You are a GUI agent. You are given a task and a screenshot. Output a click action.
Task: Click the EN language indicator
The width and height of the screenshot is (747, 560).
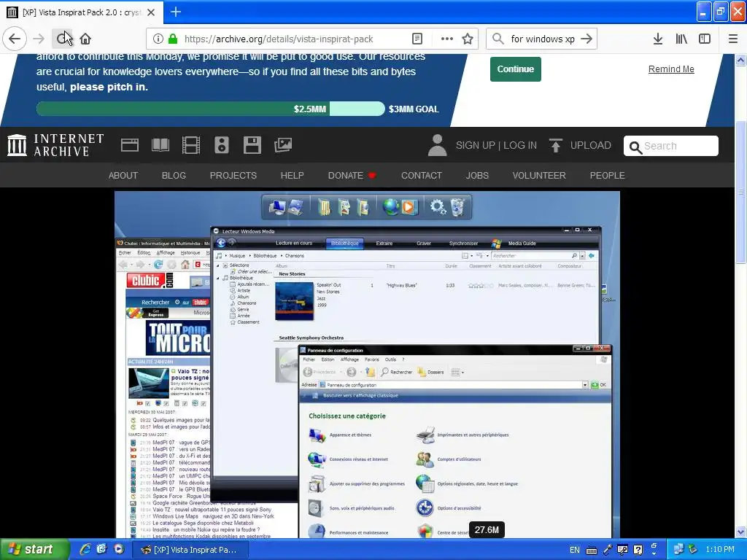(575, 550)
